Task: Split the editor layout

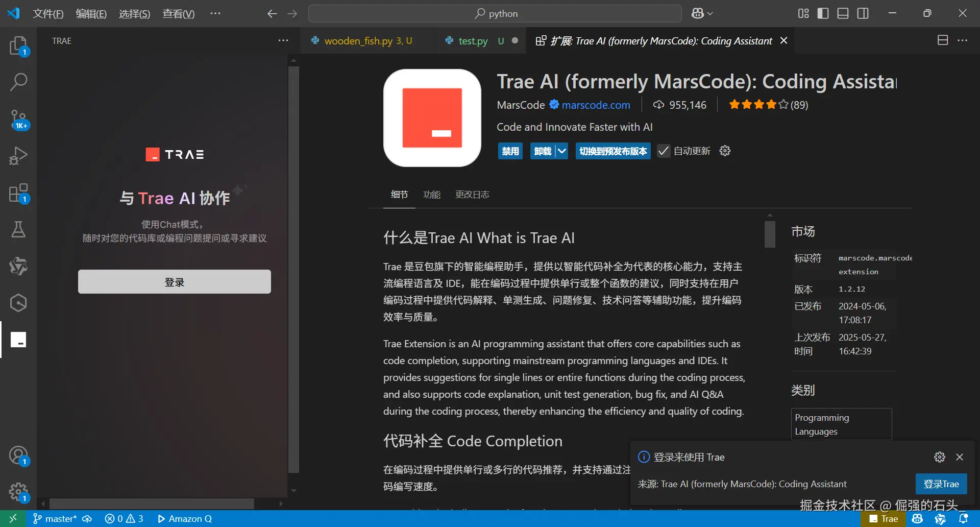Action: [943, 40]
